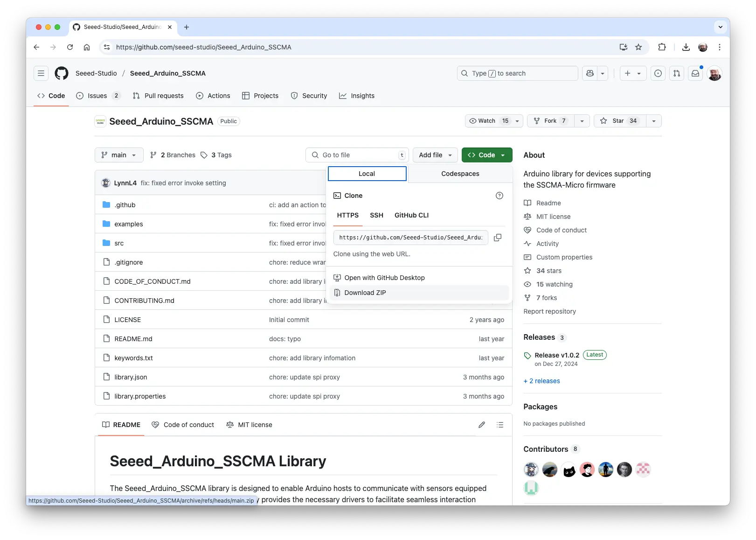Switch clone protocol to SSH
This screenshot has height=540, width=756.
376,215
